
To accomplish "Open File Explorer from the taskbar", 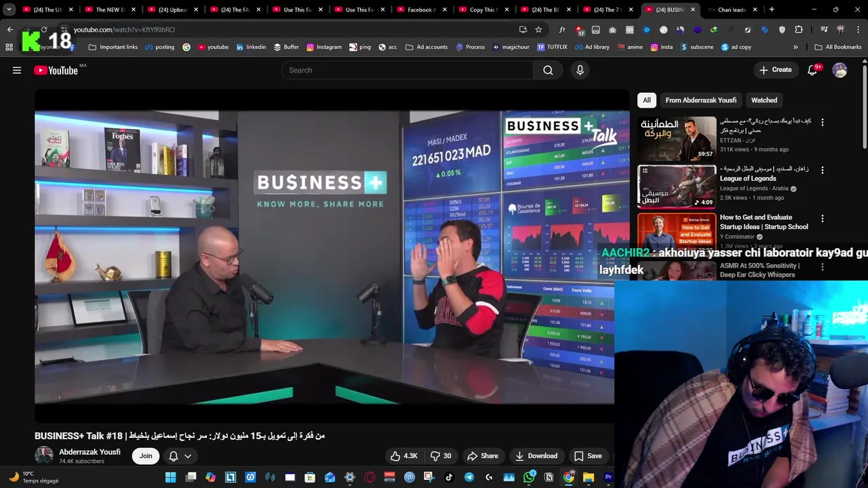I will coord(588,477).
